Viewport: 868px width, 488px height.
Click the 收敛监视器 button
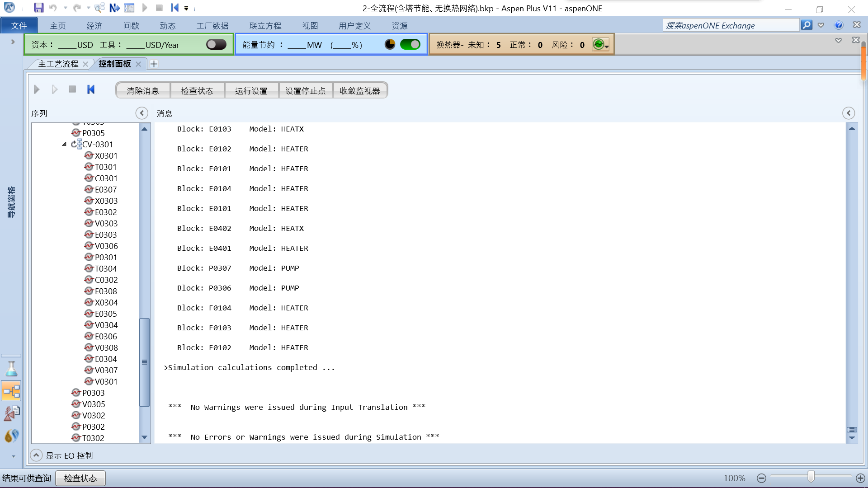point(360,91)
